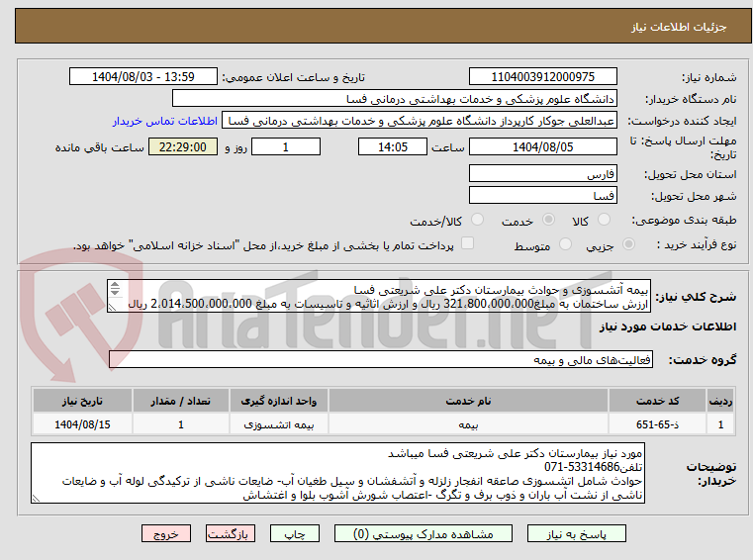
Task: Click the buyer organization name field
Action: click(x=394, y=99)
